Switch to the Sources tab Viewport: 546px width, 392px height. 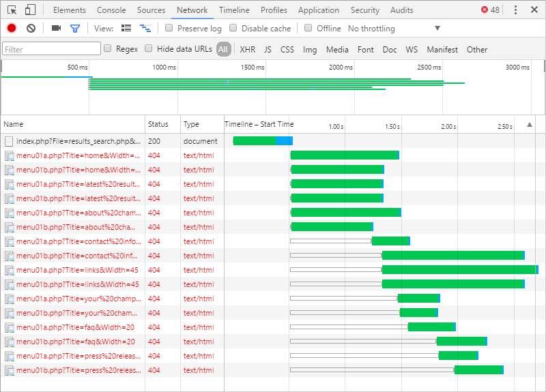coord(151,10)
